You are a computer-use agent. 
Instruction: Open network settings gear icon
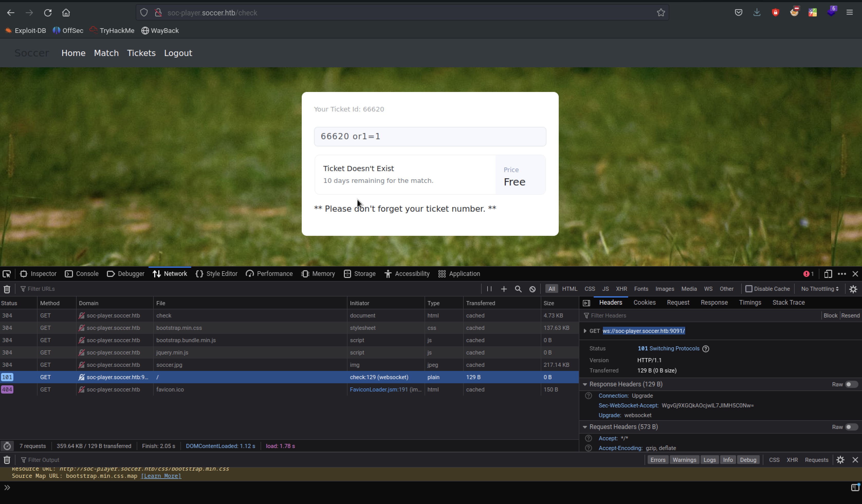853,289
